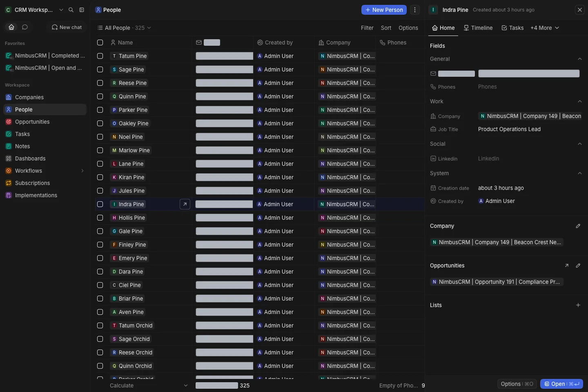Open NimbusCRM Completed favorite
588x392 pixels.
point(45,56)
